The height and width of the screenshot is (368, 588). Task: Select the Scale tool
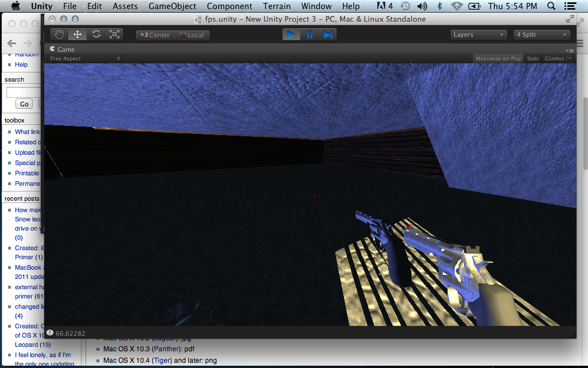pyautogui.click(x=114, y=34)
